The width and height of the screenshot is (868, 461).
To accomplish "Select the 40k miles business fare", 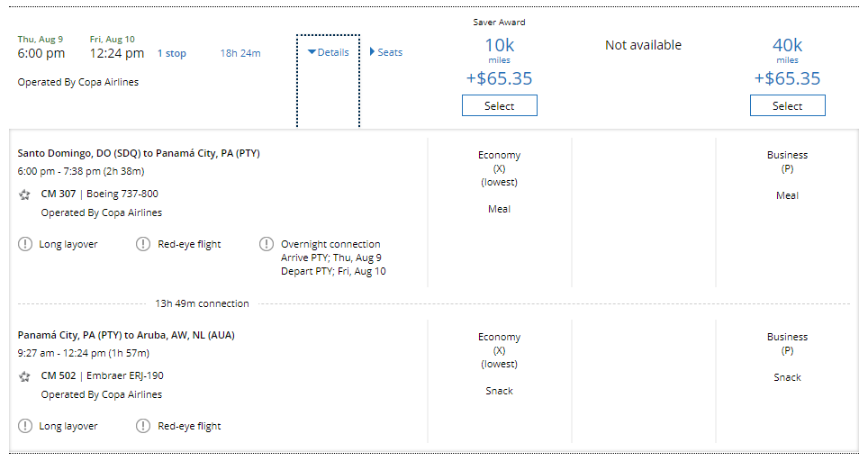I will 787,106.
